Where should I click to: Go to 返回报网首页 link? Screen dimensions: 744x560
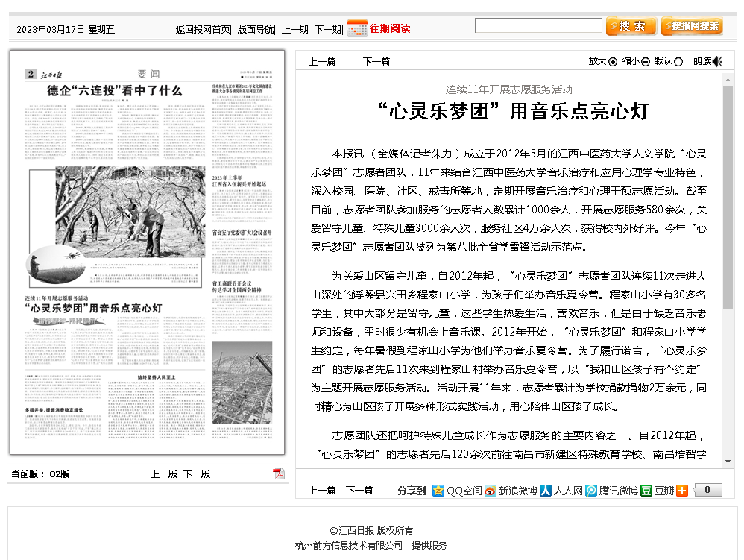point(203,29)
